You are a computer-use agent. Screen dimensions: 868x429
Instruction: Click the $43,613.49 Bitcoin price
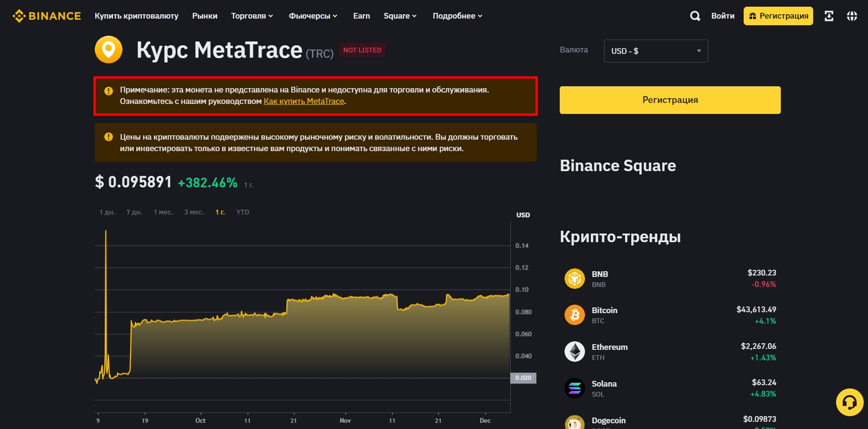pos(757,309)
